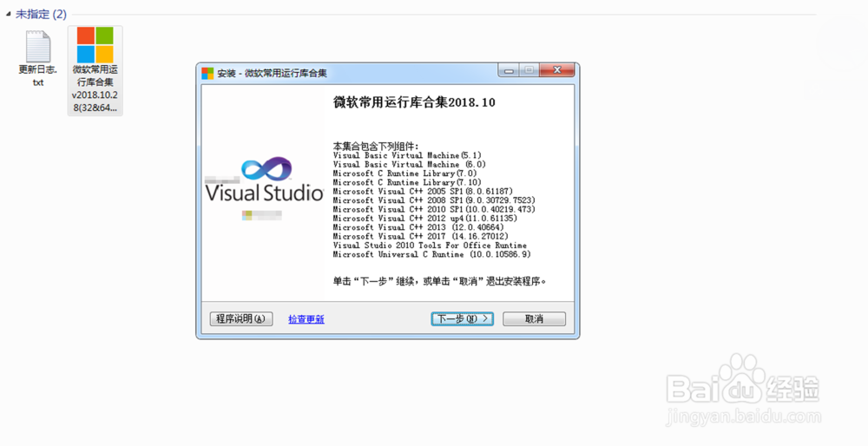Screen dimensions: 868x446
Task: Click the Visual Studio infinity logo image
Action: click(266, 169)
